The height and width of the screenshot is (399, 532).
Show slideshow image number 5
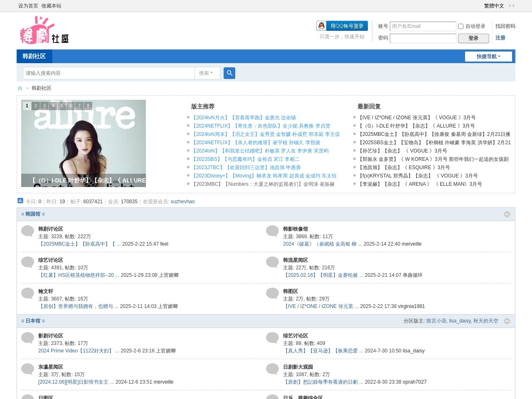point(62,106)
